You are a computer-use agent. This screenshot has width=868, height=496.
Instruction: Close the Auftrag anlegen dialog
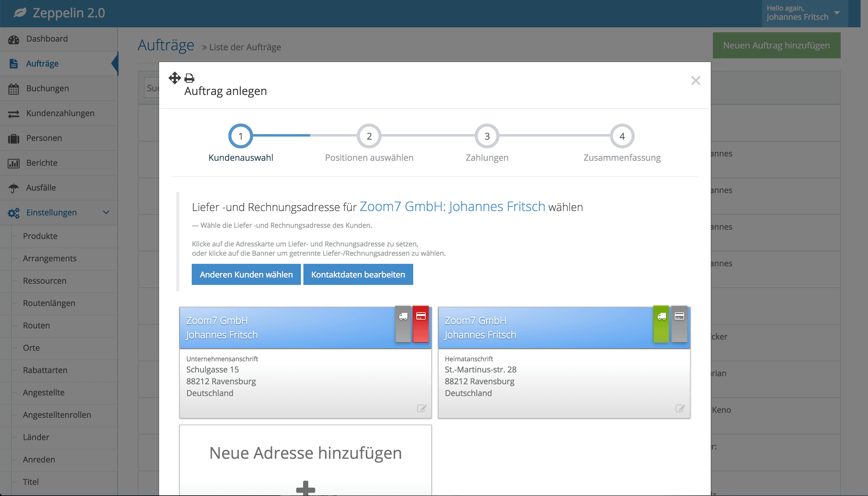[x=696, y=81]
